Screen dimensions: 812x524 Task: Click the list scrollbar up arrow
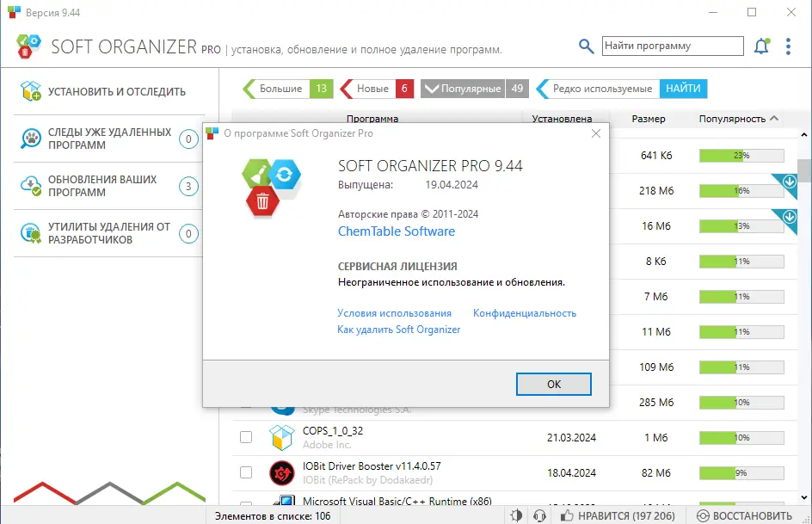[x=804, y=134]
